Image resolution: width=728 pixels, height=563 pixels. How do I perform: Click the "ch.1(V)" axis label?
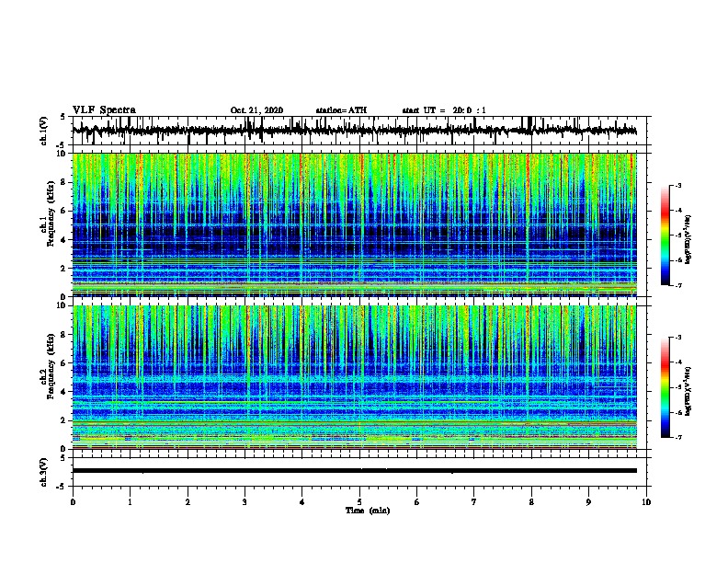pos(44,131)
